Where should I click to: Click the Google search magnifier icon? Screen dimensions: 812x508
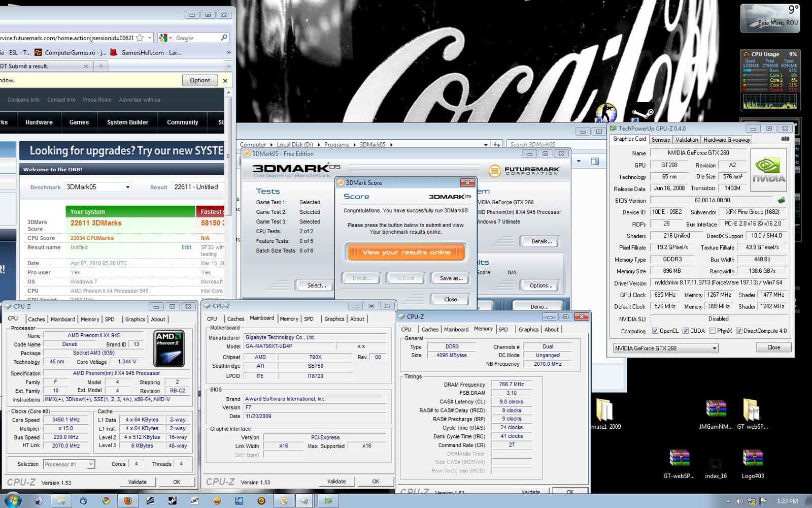tap(224, 38)
